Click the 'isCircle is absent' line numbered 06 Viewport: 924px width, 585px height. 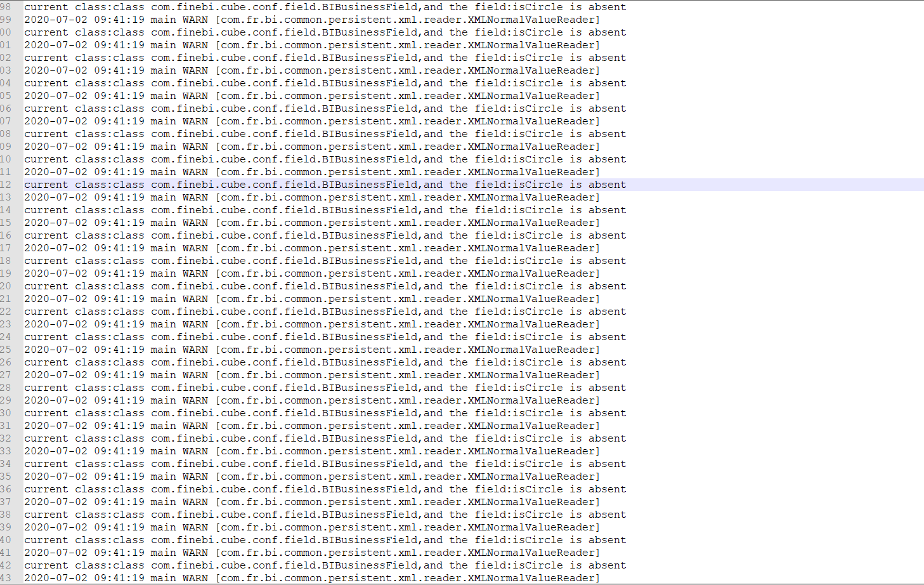[325, 108]
